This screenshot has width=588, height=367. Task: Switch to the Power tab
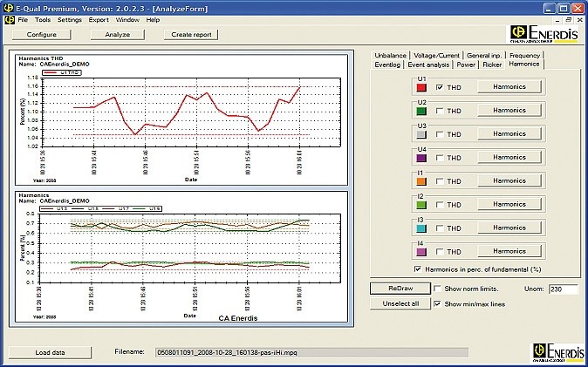tap(466, 65)
